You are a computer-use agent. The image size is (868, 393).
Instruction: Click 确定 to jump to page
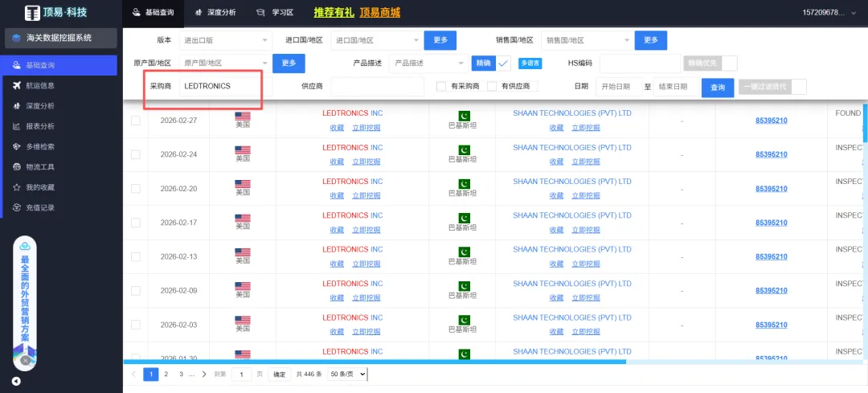[280, 375]
